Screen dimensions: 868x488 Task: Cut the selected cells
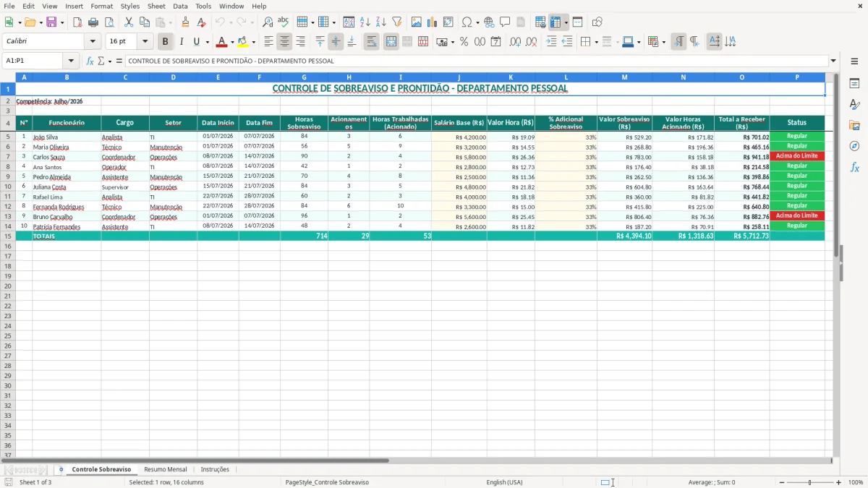click(x=128, y=22)
